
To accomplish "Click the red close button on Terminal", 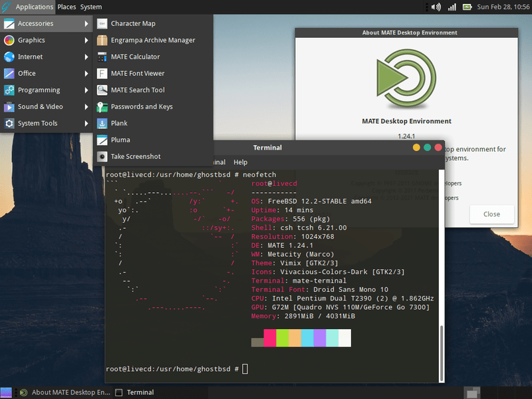I will (x=438, y=147).
